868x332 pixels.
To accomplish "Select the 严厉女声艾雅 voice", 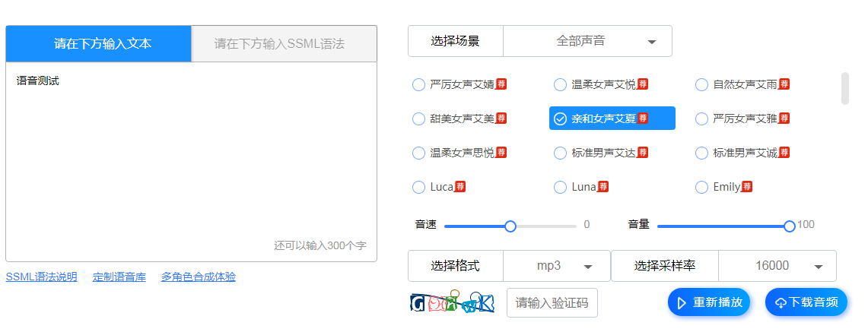I will [x=742, y=119].
